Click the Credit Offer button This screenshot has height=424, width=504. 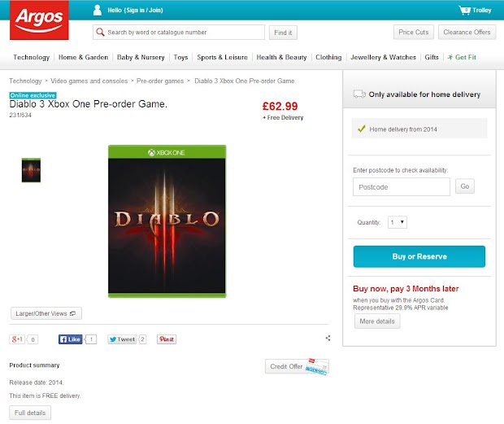(297, 367)
